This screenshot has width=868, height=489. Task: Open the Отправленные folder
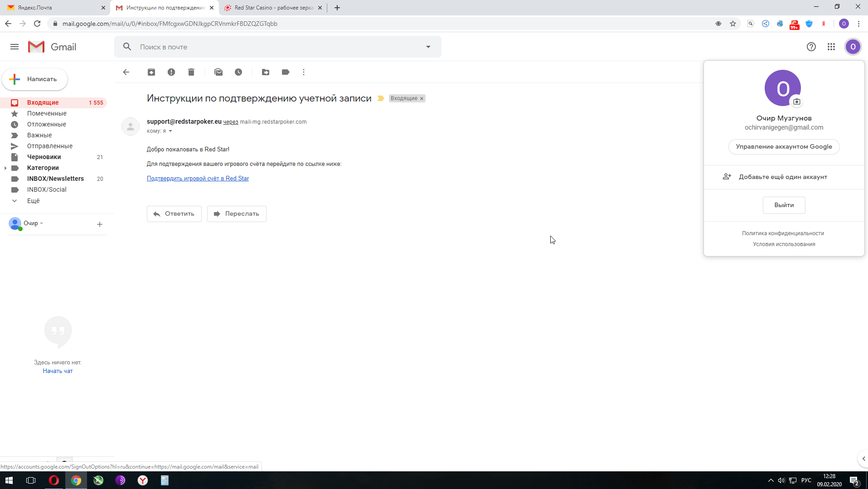coord(53,146)
